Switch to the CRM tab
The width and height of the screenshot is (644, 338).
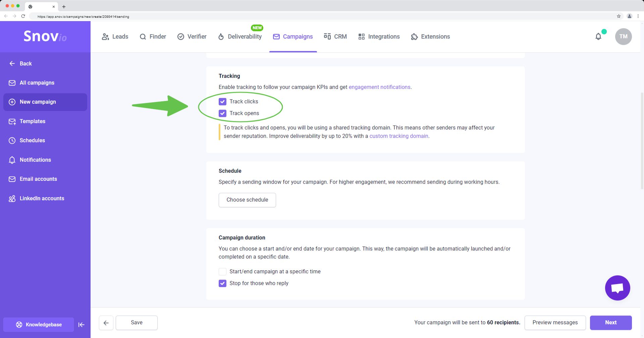[x=335, y=37]
